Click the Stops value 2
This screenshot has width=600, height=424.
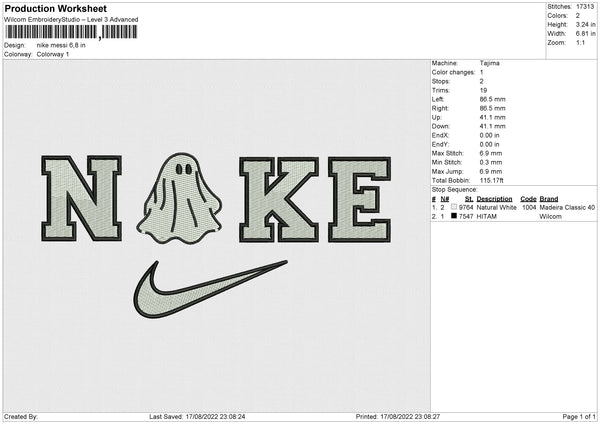tap(481, 81)
